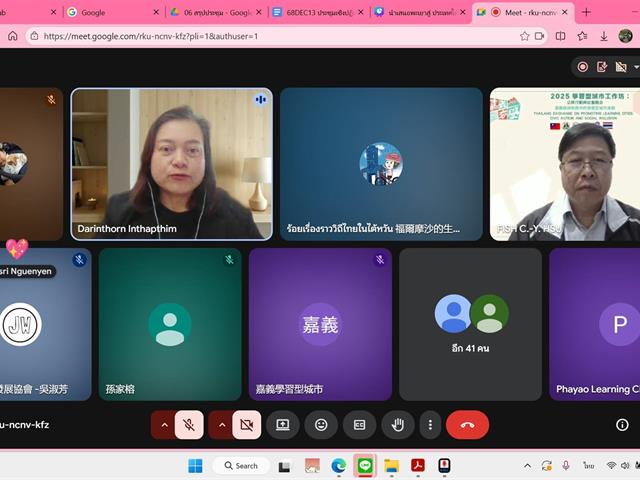The width and height of the screenshot is (640, 480).
Task: Open the LINE app from the taskbar
Action: point(364,465)
